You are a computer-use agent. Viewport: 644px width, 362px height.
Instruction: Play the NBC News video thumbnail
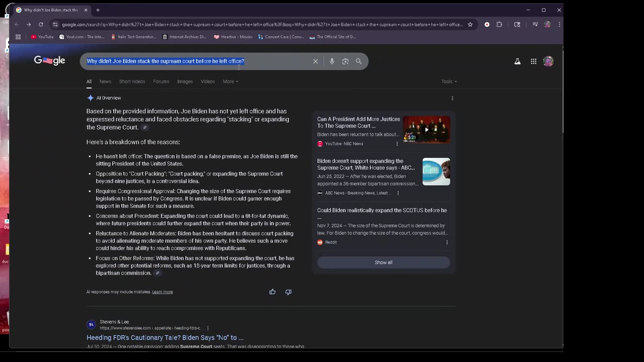[427, 129]
